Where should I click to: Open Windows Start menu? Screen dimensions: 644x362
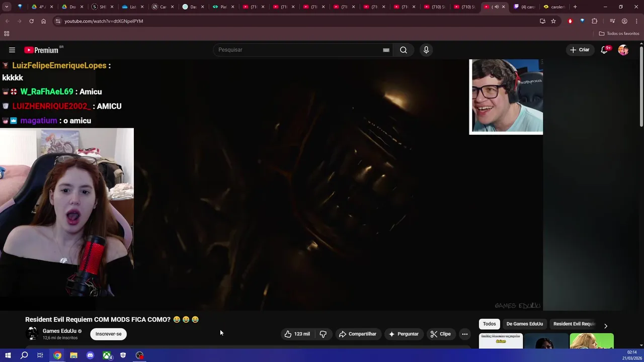[8, 355]
